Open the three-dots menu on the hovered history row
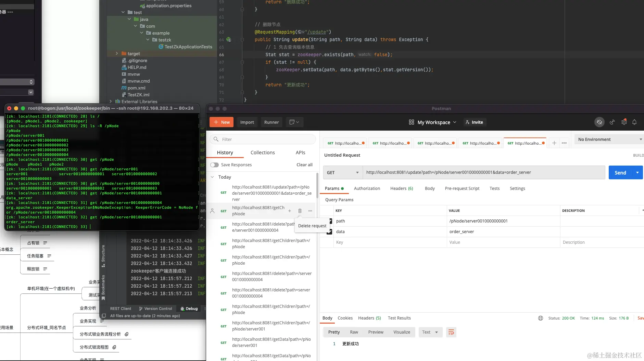The height and width of the screenshot is (361, 644). [310, 211]
